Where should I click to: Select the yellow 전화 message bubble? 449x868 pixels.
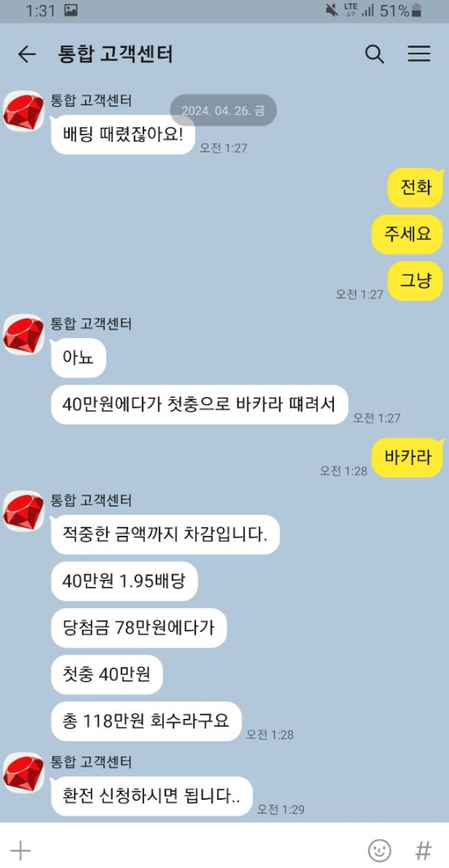[416, 188]
